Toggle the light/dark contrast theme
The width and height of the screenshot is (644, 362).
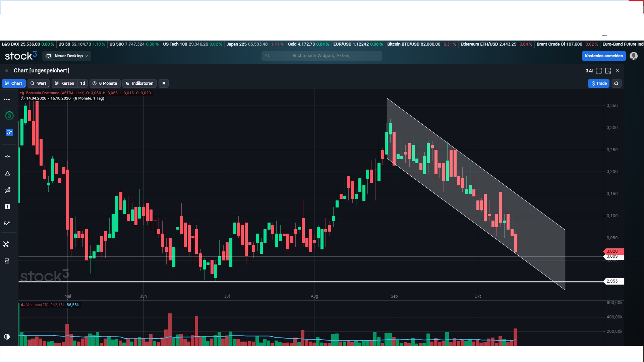[x=7, y=337]
